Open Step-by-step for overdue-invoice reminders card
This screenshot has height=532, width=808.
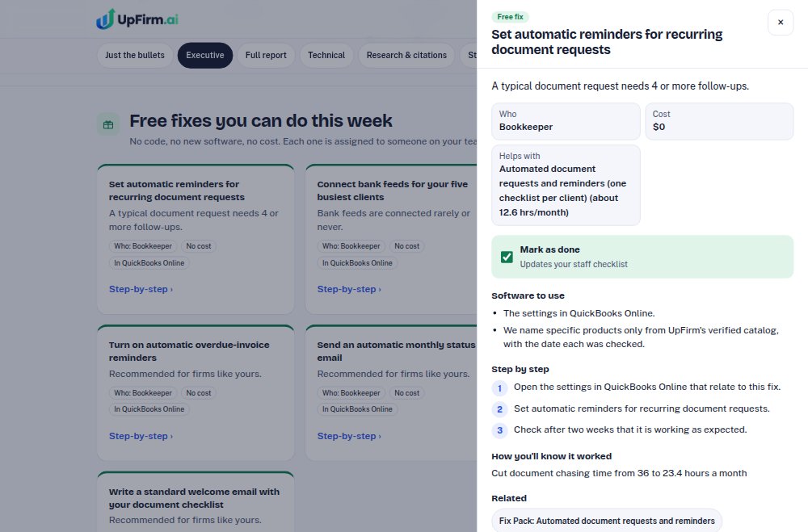click(141, 436)
